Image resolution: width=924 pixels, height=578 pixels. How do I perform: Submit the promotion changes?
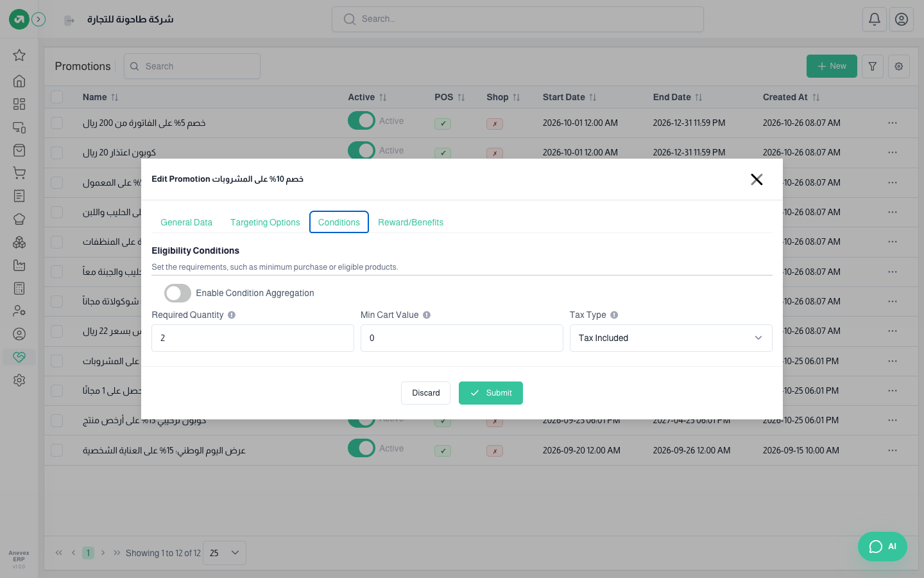pyautogui.click(x=491, y=393)
